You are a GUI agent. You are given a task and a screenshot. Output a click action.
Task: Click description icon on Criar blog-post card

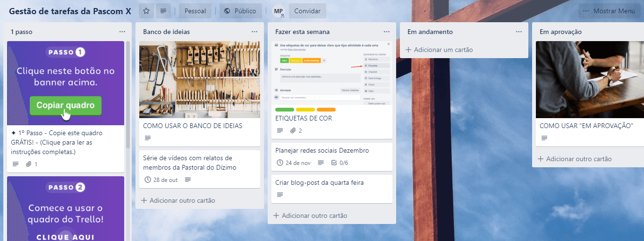coord(280,195)
